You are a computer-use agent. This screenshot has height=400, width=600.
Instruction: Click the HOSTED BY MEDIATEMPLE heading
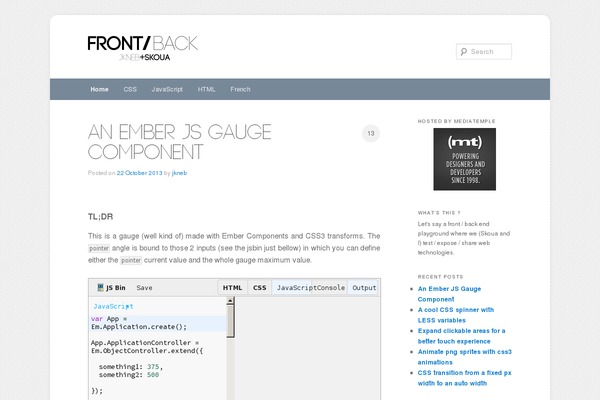click(x=457, y=121)
